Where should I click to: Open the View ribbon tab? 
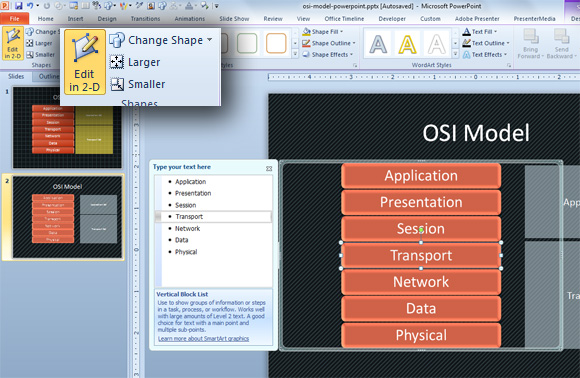pos(303,18)
